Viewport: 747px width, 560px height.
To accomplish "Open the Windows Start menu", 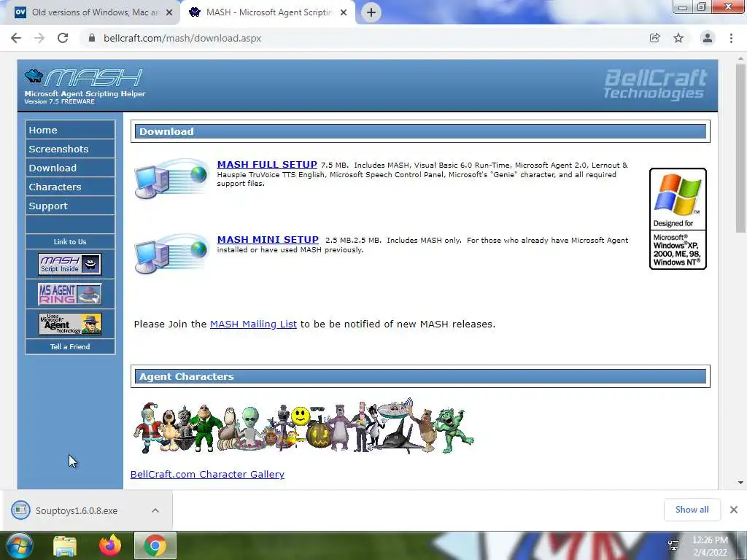I will pyautogui.click(x=19, y=545).
